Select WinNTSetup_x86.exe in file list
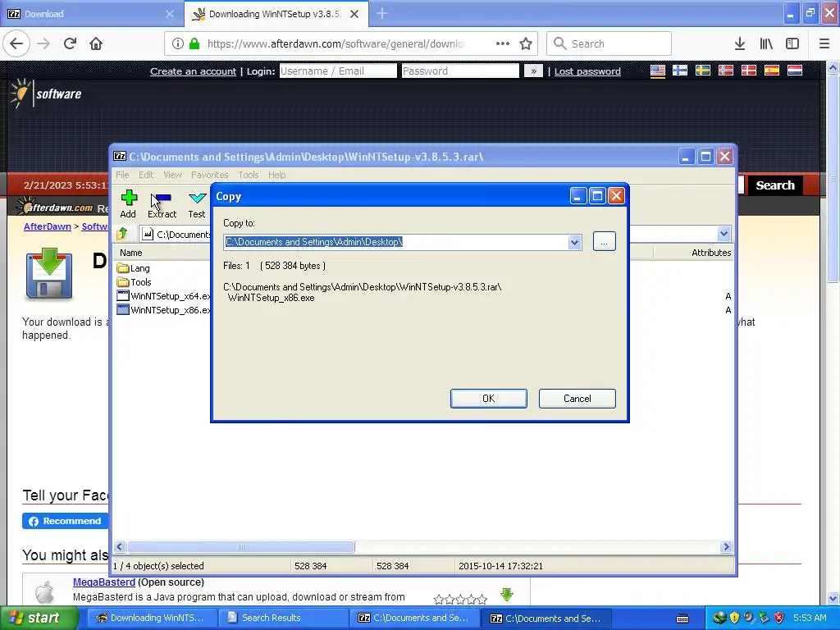 coord(163,310)
